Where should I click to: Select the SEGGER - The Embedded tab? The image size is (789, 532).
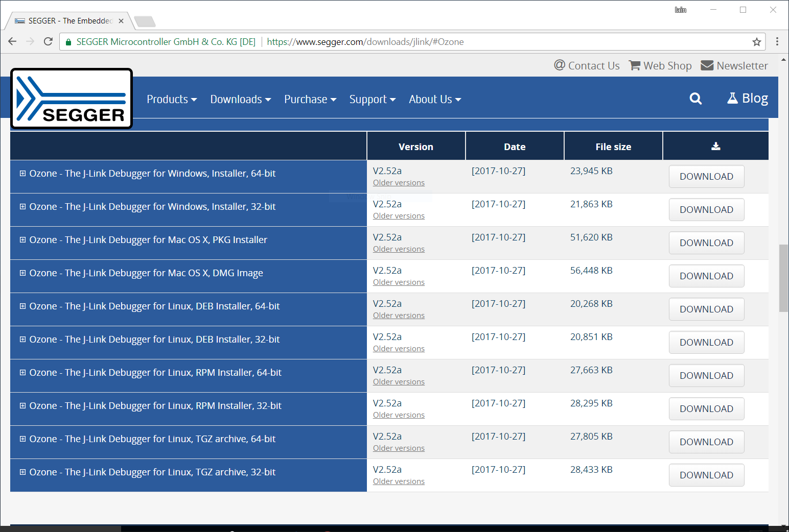[69, 21]
